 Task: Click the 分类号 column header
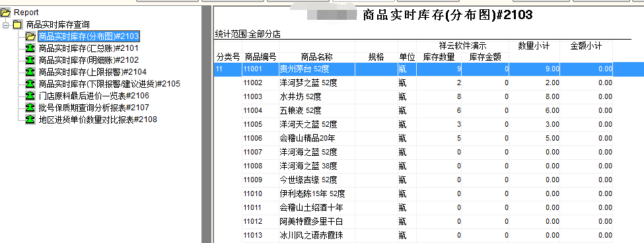coord(228,57)
